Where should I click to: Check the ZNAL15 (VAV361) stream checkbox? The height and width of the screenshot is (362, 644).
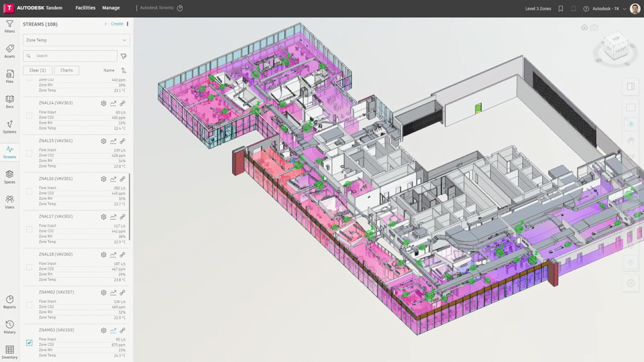[x=29, y=154]
